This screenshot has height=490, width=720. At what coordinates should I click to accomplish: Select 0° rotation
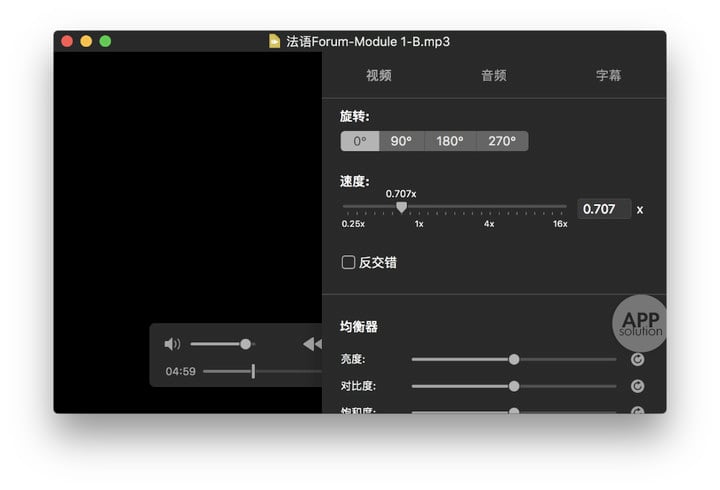360,141
